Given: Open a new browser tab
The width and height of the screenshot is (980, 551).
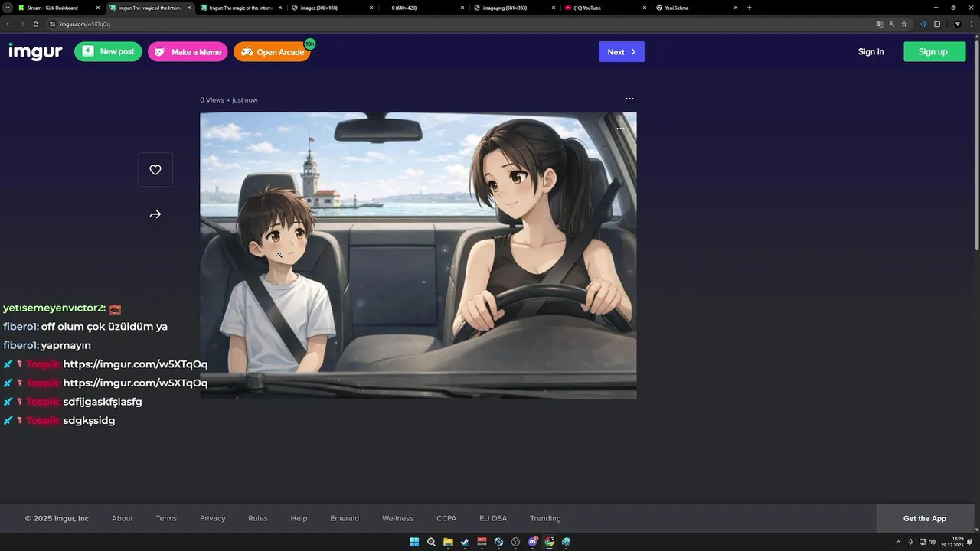Looking at the screenshot, I should pyautogui.click(x=749, y=8).
